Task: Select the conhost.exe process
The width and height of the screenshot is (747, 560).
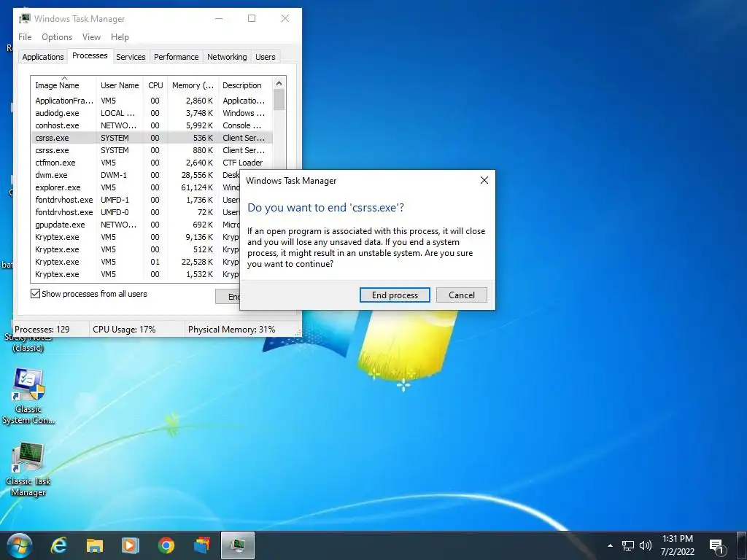Action: coord(152,125)
